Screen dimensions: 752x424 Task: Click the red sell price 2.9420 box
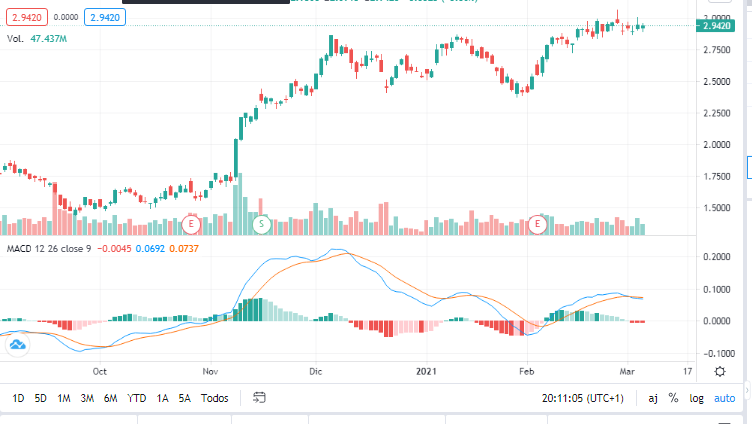coord(27,17)
